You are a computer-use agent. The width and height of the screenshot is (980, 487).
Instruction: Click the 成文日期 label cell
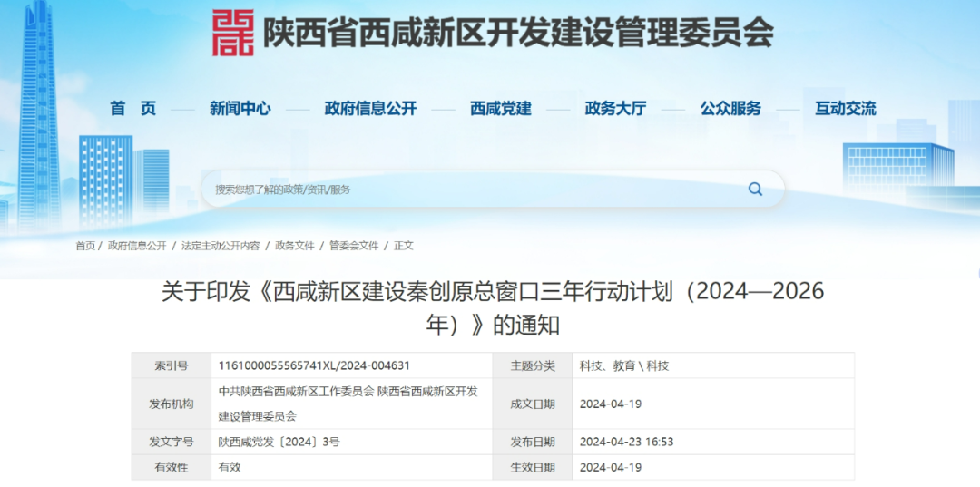tap(533, 404)
